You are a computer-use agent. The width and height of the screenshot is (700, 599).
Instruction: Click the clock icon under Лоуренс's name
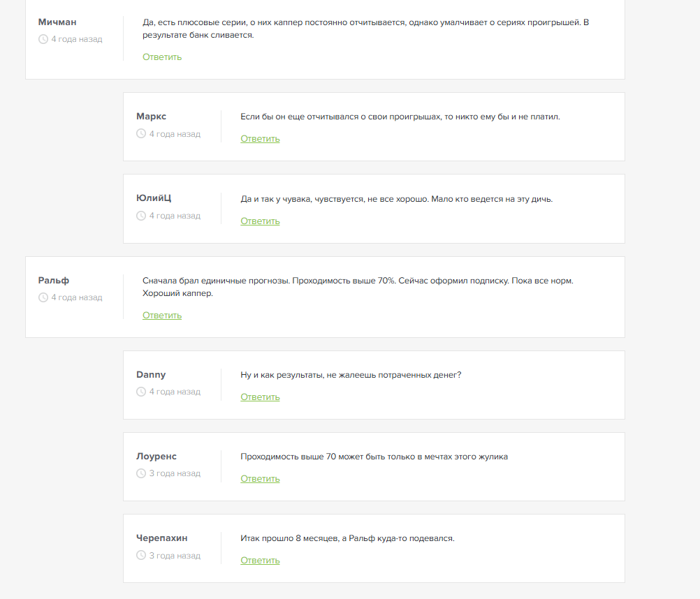(141, 473)
